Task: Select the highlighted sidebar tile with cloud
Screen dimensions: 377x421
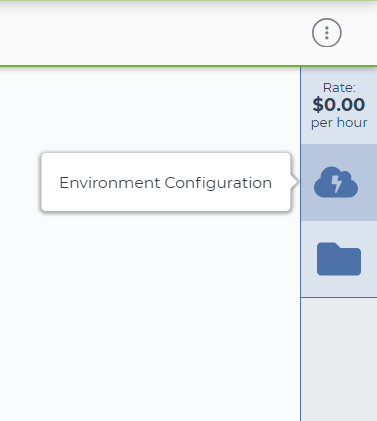Action: (339, 182)
